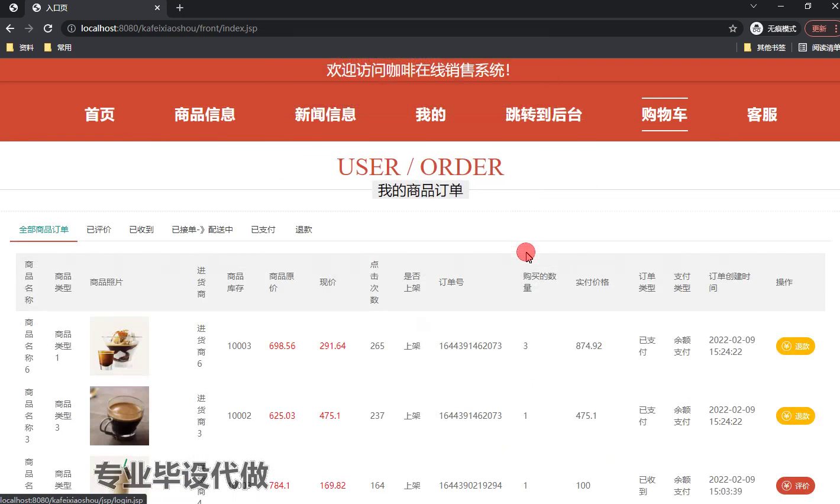840x504 pixels.
Task: Click original price 698.56
Action: click(x=282, y=346)
